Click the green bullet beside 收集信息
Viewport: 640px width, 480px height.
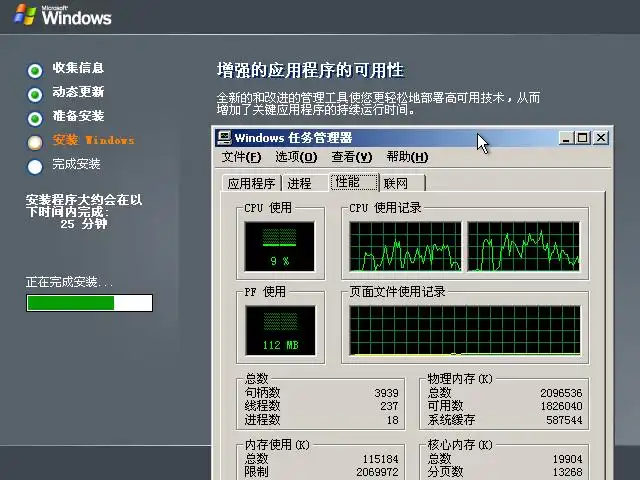tap(35, 71)
